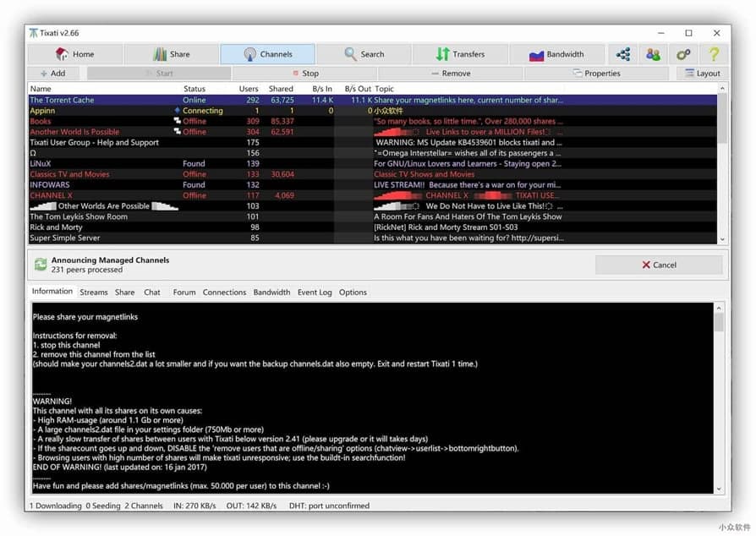Select the Ω channel row
Viewport: 756px width, 536px height.
[x=372, y=153]
